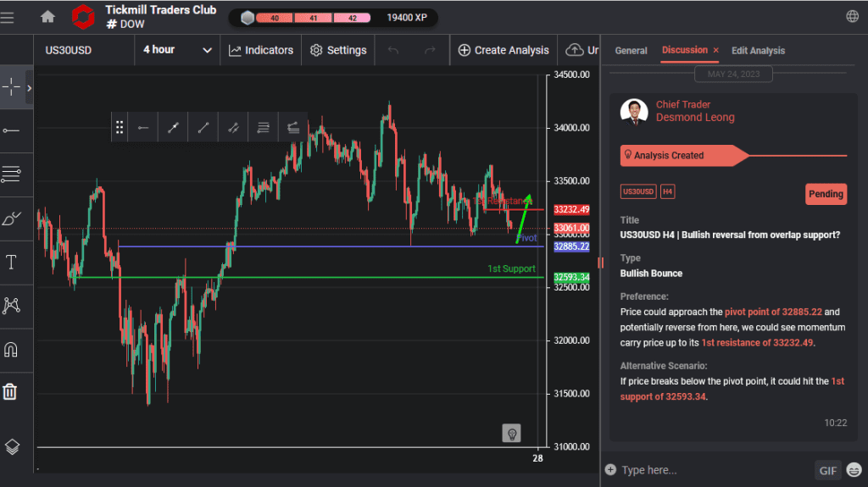Click the 32885.22 blue price label

[x=571, y=246]
